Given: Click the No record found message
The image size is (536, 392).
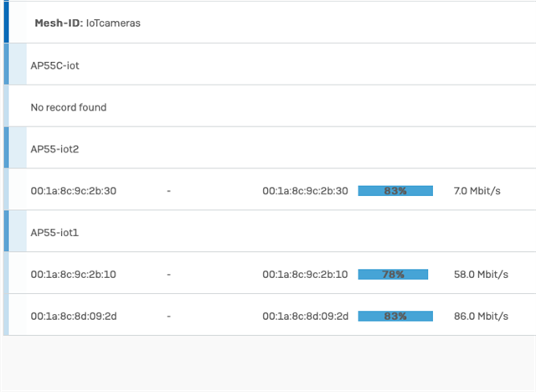Looking at the screenshot, I should [69, 107].
